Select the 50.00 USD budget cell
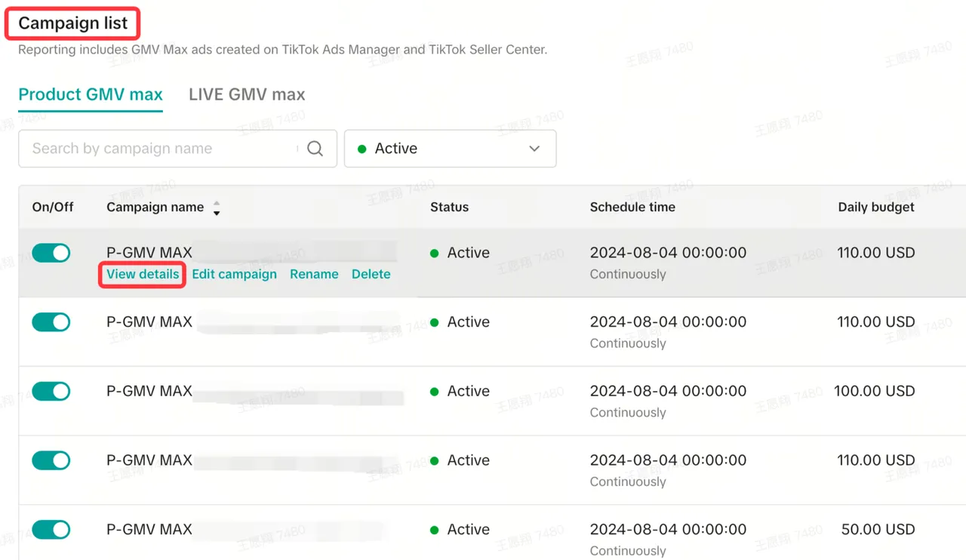 point(878,529)
